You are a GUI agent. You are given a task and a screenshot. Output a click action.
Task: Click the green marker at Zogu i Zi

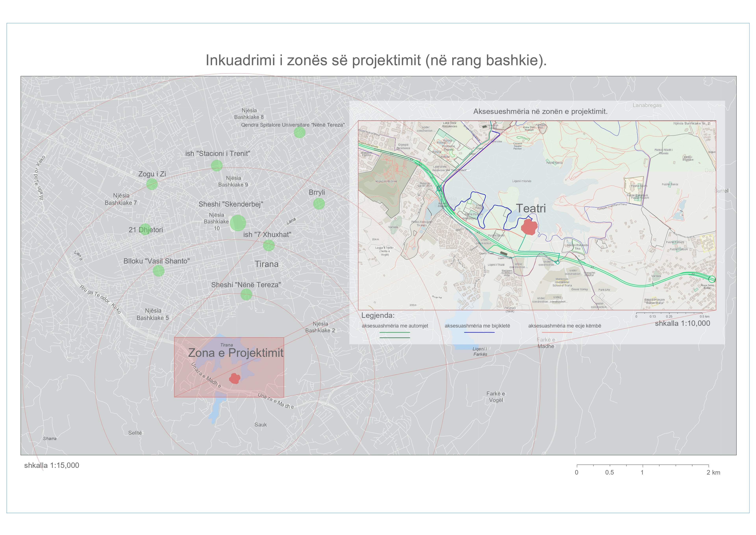click(x=152, y=184)
